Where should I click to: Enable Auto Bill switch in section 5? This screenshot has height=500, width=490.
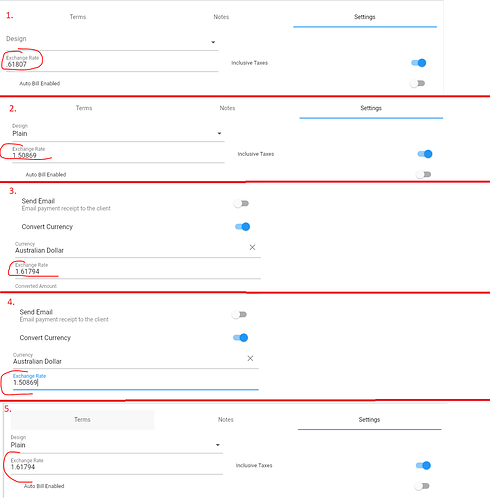(422, 486)
